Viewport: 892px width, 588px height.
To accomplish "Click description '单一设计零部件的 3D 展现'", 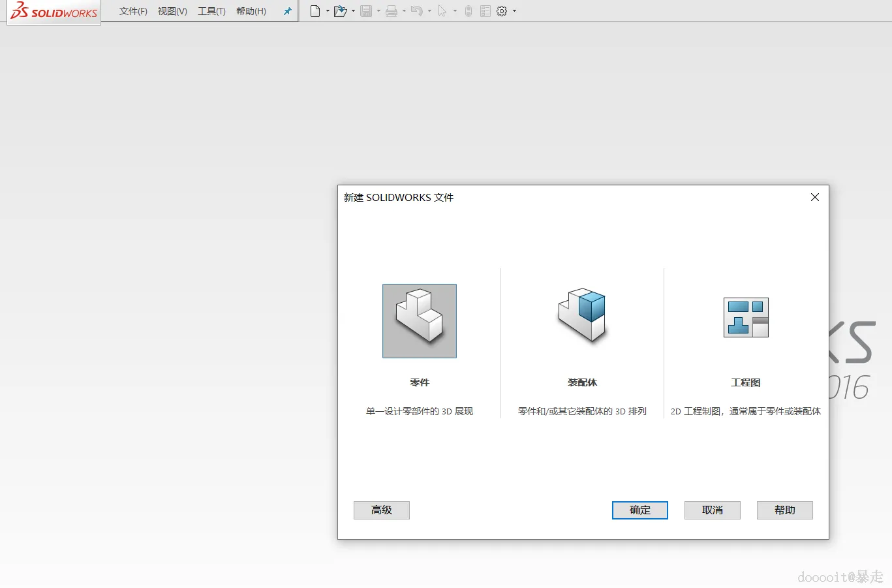I will click(x=420, y=411).
